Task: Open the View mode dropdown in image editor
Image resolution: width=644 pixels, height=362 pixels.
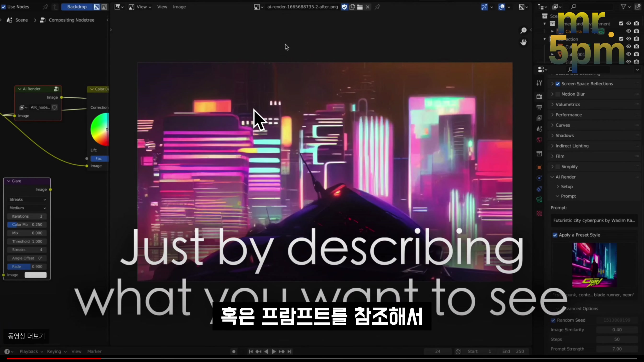Action: pos(140,7)
